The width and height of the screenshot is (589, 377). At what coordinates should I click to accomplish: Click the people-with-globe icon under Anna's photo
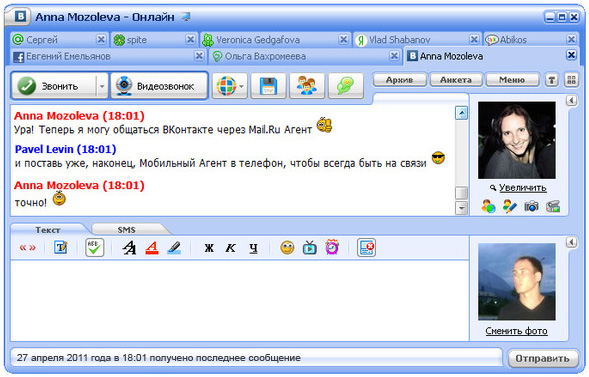[x=488, y=206]
